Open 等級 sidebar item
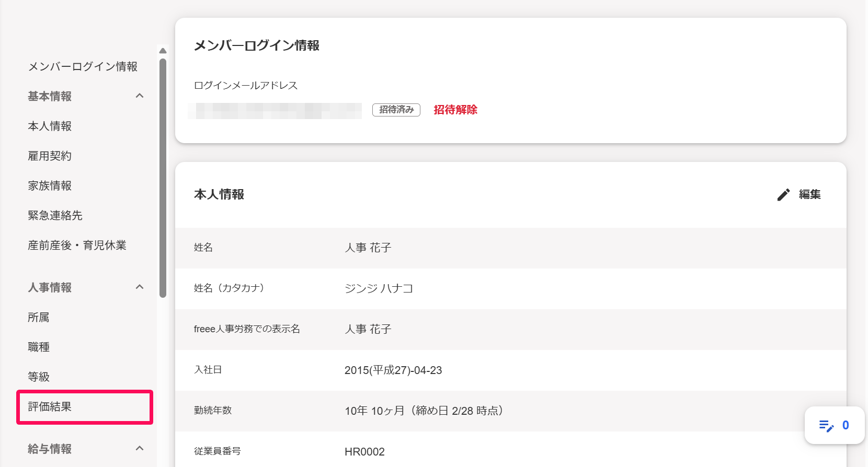 [39, 377]
